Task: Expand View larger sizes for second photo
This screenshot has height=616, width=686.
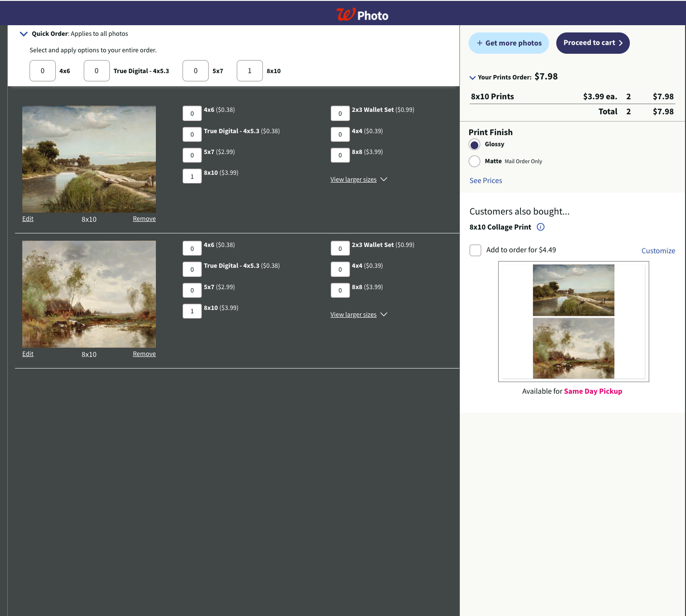Action: pyautogui.click(x=358, y=315)
